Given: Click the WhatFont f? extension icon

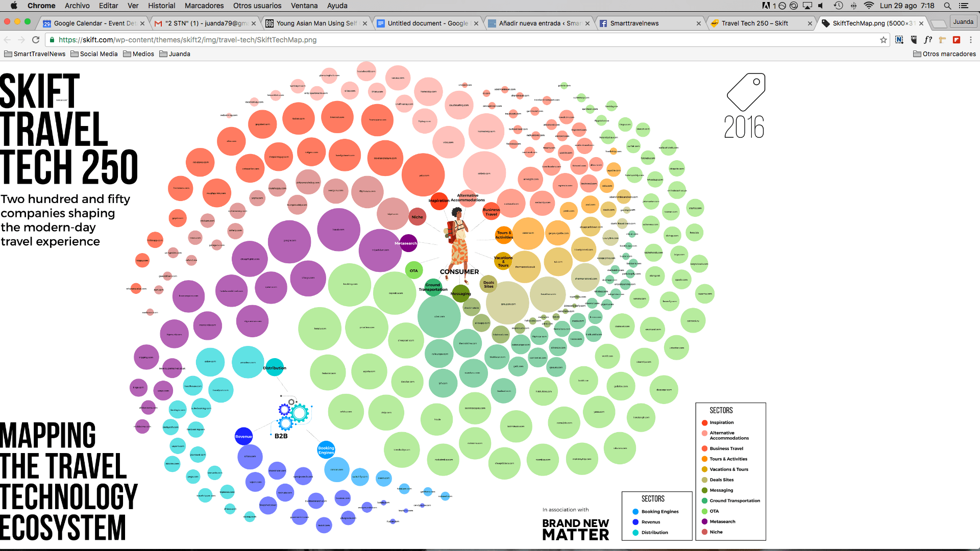Looking at the screenshot, I should (x=928, y=40).
